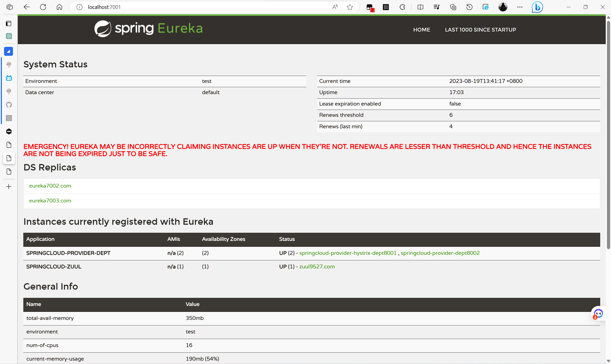Open the workspaces icon in the title bar
Viewport: 611px width, 364px height.
[x=9, y=7]
